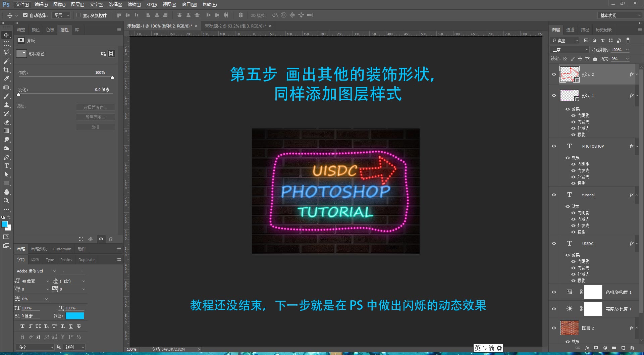
Task: Activate the Zoom tool
Action: click(x=6, y=201)
